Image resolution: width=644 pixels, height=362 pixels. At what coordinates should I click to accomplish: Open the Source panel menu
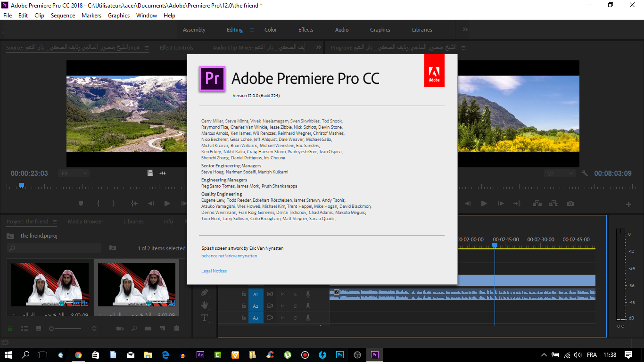coord(147,48)
